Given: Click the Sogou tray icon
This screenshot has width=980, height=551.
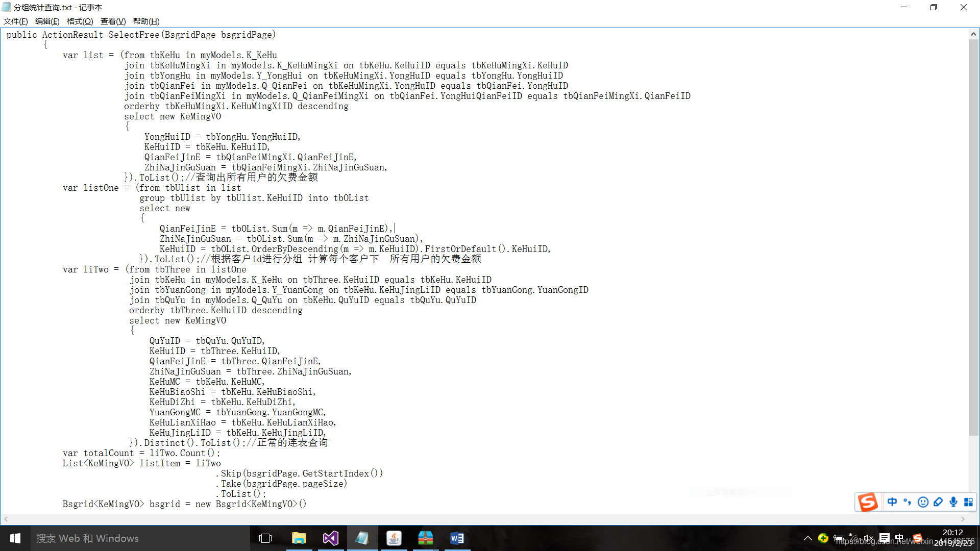Looking at the screenshot, I should (x=917, y=538).
